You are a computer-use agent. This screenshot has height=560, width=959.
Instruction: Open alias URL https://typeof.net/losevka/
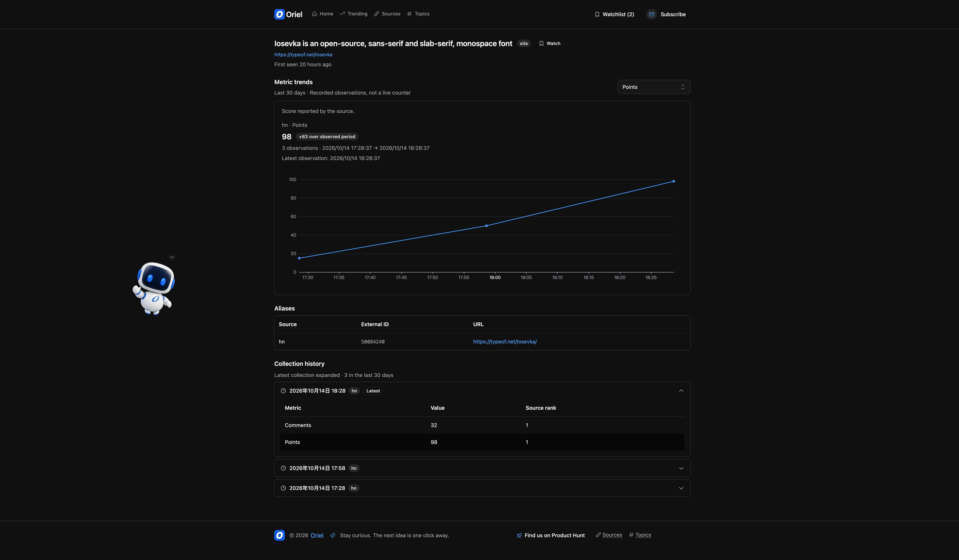click(505, 342)
